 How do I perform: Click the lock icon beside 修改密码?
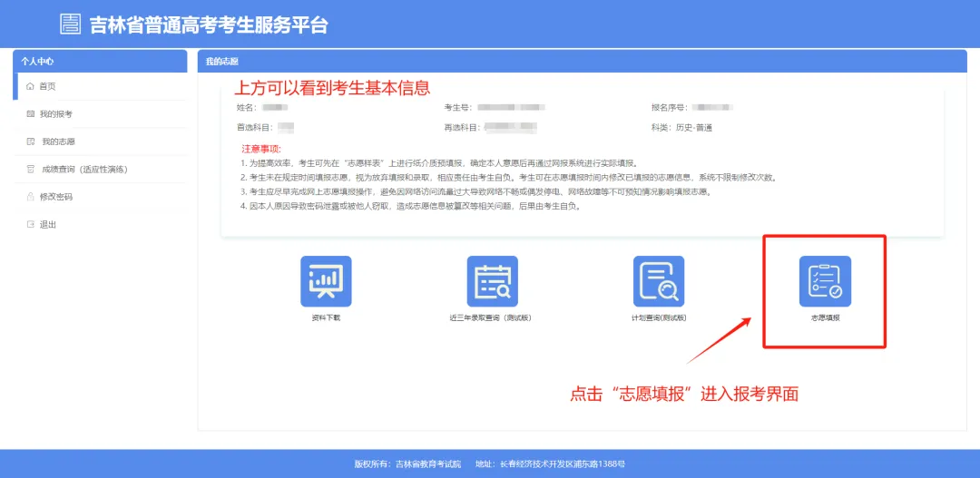[30, 197]
